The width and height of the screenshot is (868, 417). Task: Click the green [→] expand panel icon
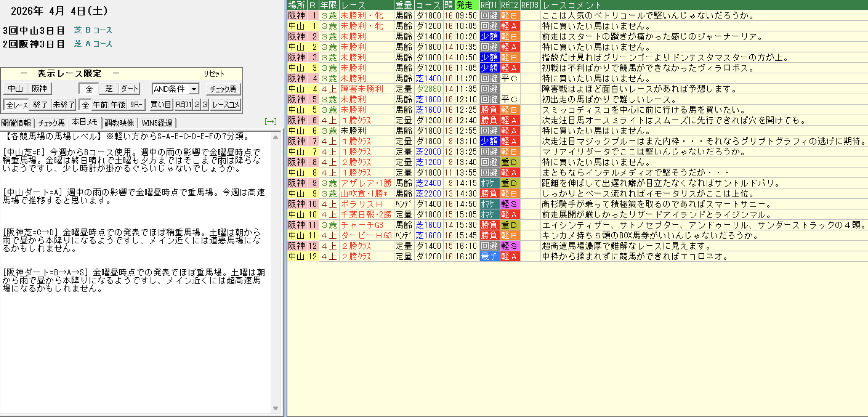270,121
